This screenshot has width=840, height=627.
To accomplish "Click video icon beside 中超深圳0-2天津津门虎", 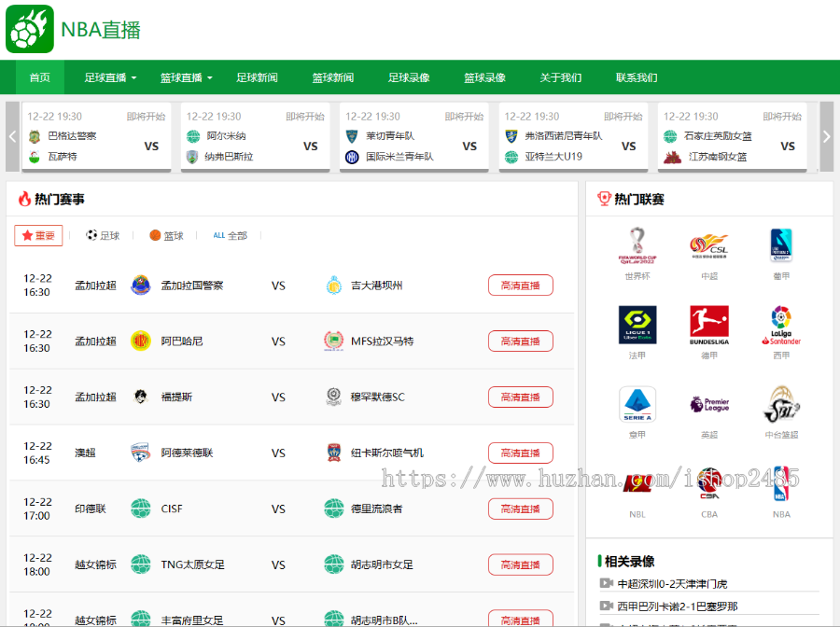I will (606, 583).
